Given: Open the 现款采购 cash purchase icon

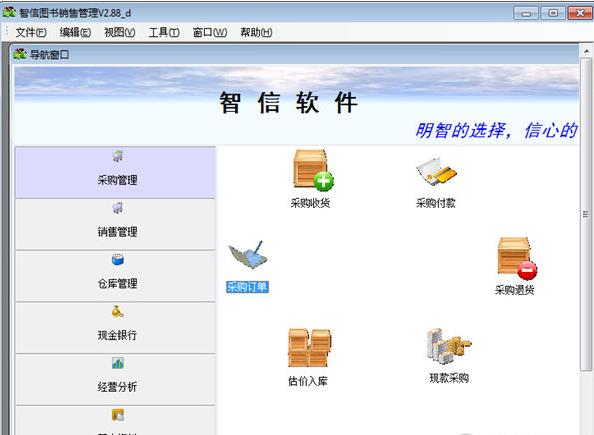Looking at the screenshot, I should (449, 346).
